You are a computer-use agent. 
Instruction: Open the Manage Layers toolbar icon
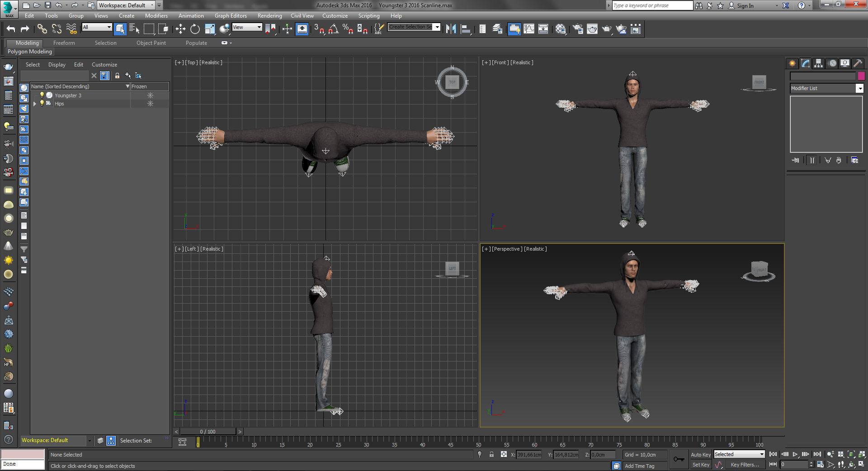[x=497, y=29]
